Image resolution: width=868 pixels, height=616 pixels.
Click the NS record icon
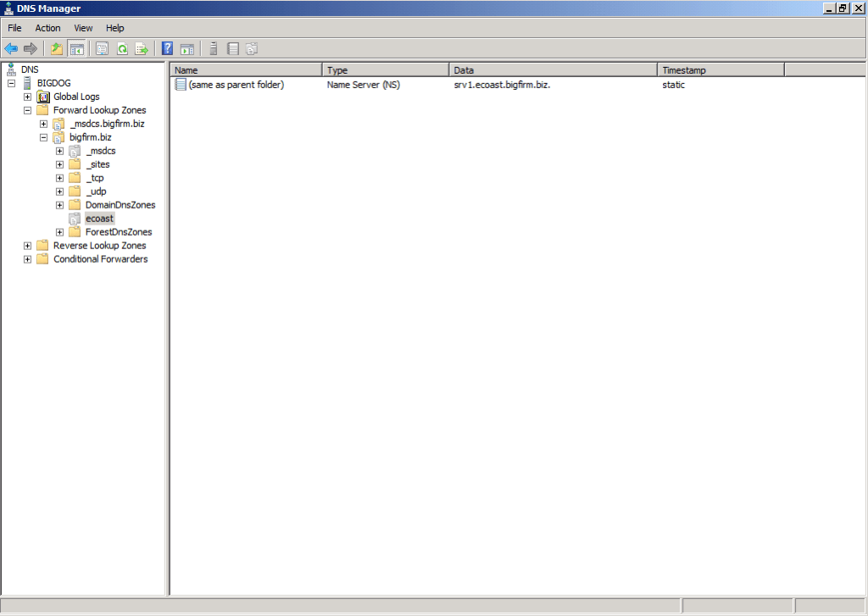click(180, 85)
